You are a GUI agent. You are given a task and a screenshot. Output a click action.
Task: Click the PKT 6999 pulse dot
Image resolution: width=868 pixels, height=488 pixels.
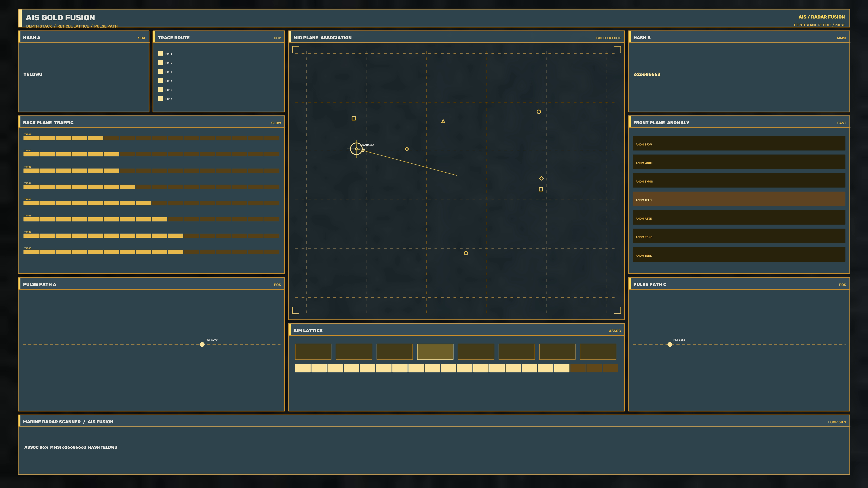(202, 344)
